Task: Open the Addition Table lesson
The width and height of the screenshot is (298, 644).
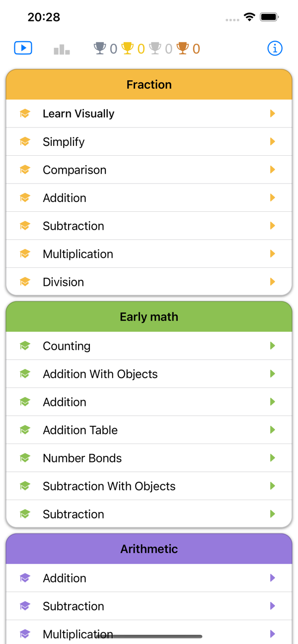Action: [x=80, y=430]
